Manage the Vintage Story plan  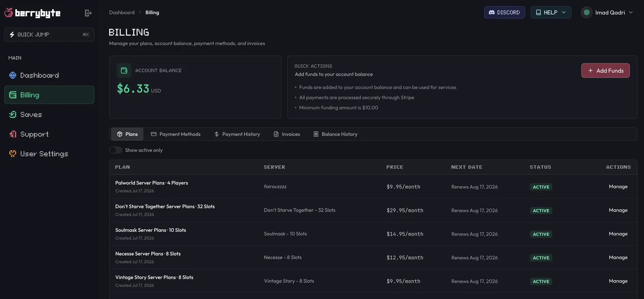pyautogui.click(x=618, y=281)
